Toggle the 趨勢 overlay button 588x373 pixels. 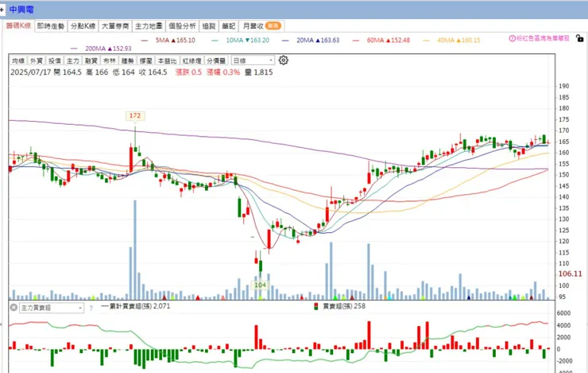(x=127, y=60)
